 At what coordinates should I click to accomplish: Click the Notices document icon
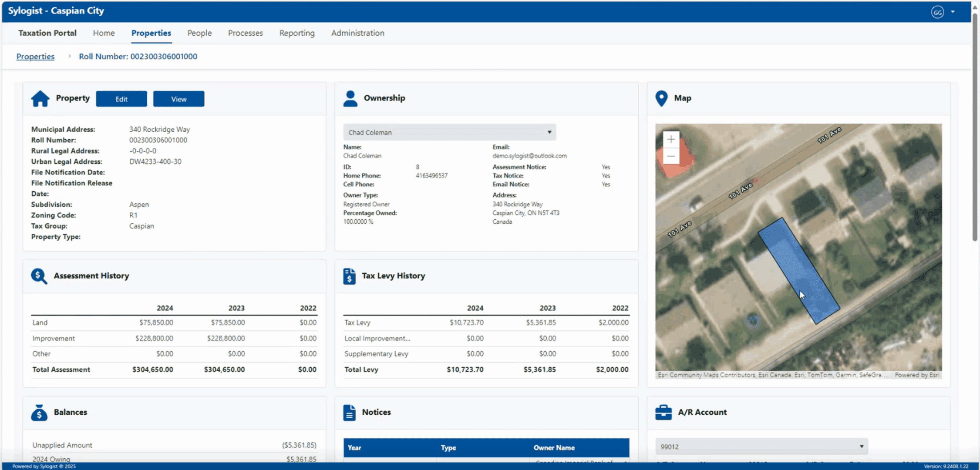pos(349,413)
